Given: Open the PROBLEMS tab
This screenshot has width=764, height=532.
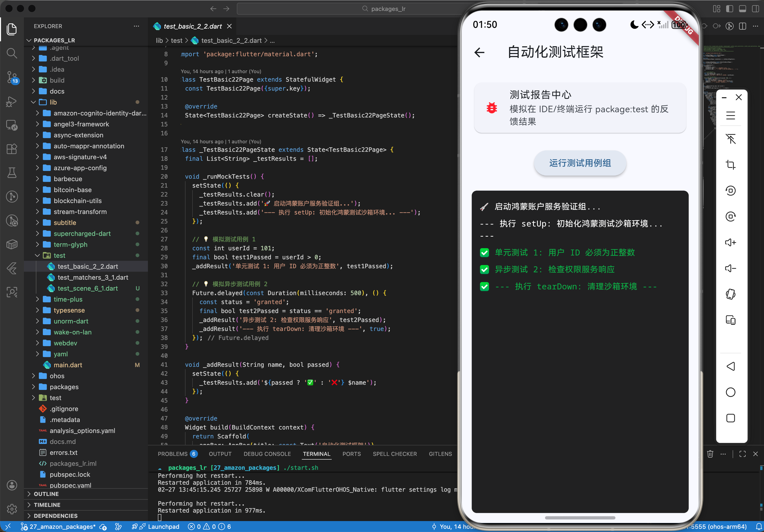Looking at the screenshot, I should [173, 454].
